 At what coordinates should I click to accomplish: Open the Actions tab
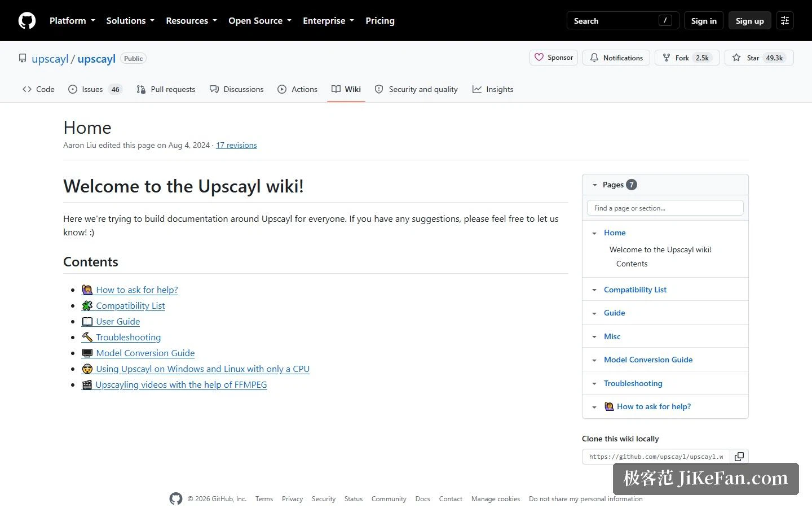point(298,89)
